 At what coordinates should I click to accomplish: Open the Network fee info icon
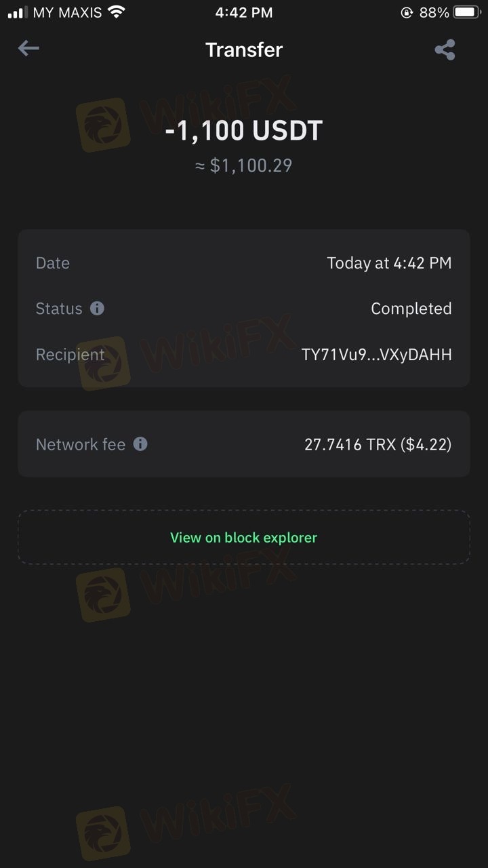(x=140, y=444)
